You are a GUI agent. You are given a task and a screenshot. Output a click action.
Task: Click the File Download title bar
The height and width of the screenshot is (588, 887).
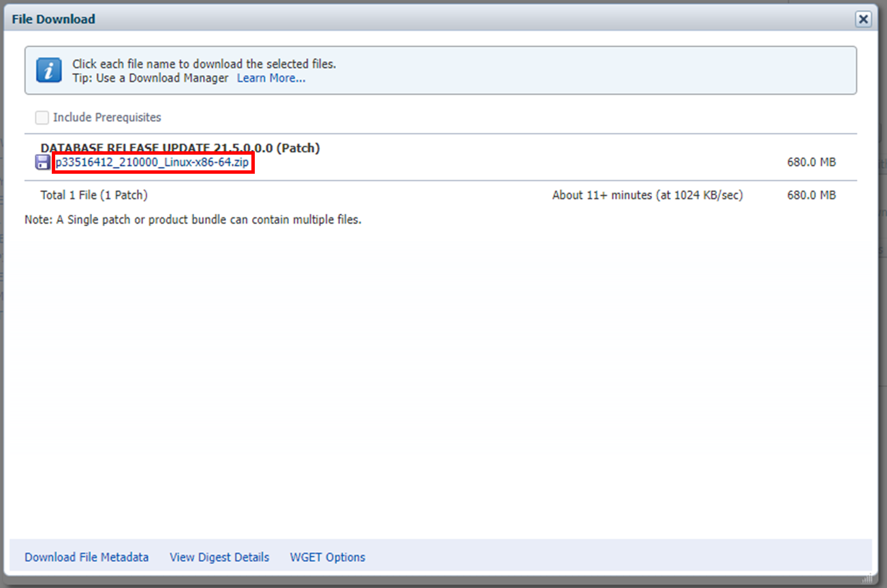pos(53,18)
